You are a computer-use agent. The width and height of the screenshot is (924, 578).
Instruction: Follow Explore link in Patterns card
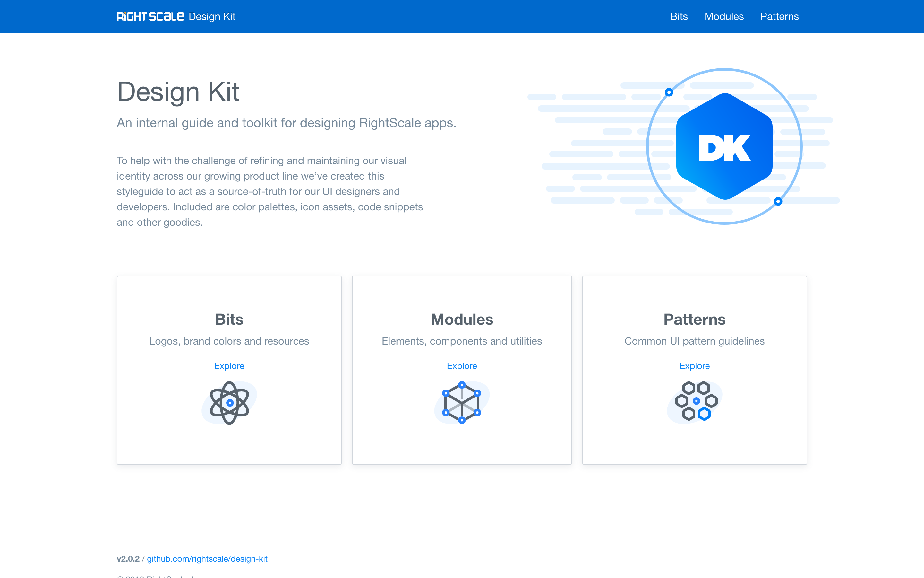click(x=695, y=366)
